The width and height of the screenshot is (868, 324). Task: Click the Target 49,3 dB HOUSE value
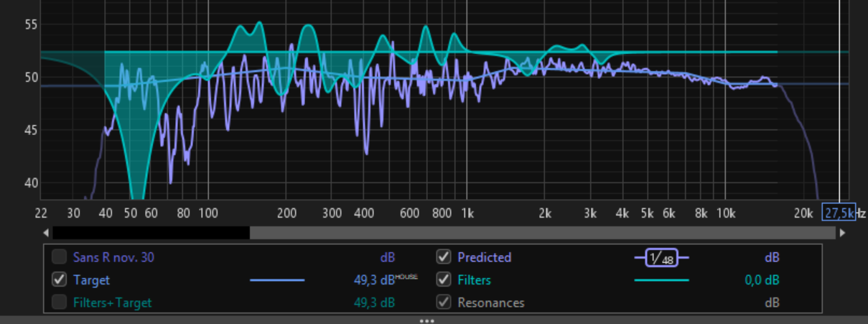pos(381,280)
